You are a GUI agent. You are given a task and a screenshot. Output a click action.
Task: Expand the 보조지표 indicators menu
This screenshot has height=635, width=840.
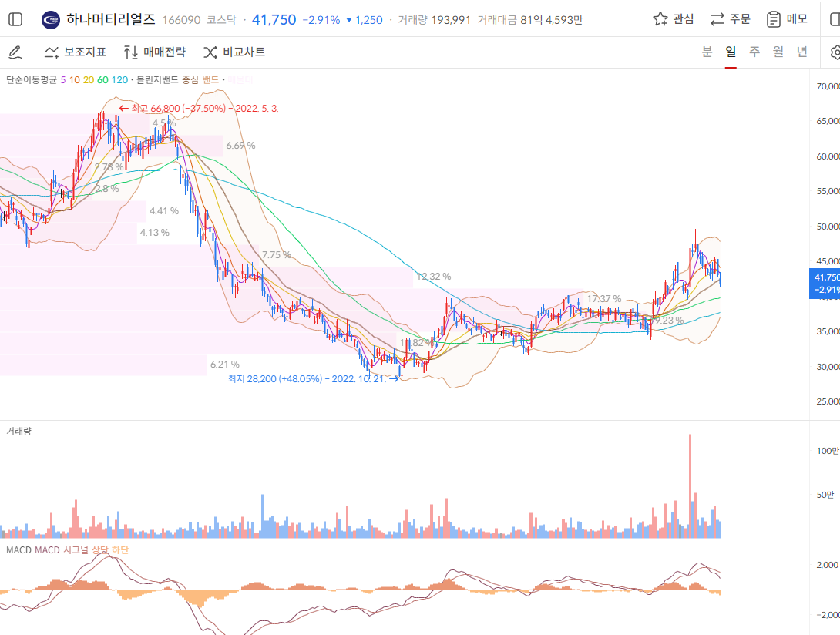[x=76, y=52]
